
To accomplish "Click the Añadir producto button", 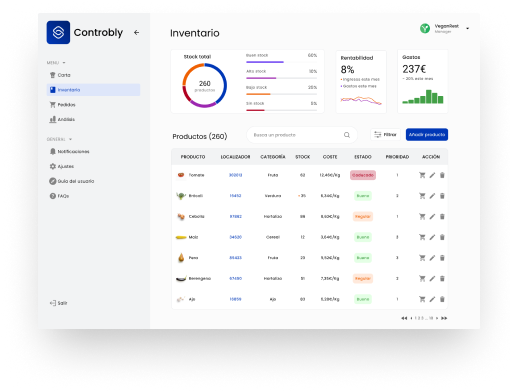I will 427,135.
